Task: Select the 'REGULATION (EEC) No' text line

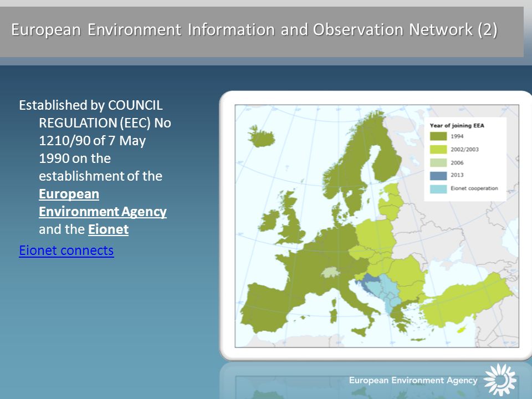Action: coord(105,123)
